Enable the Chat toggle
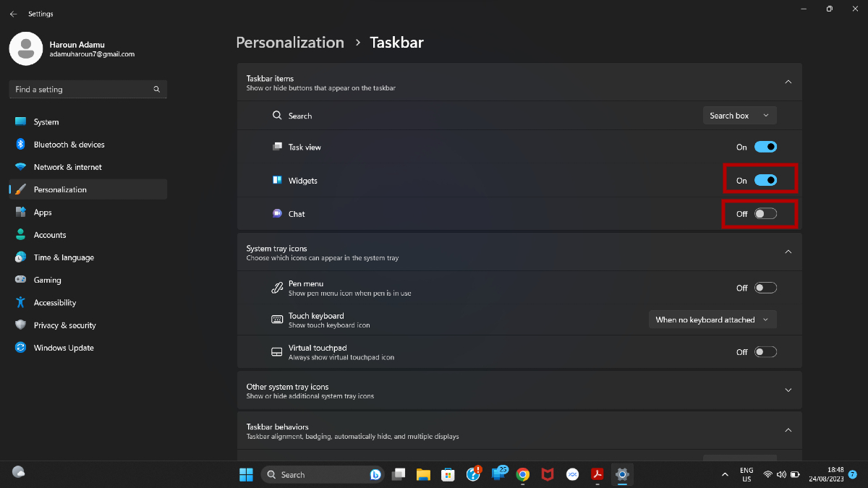Image resolution: width=868 pixels, height=488 pixels. click(765, 214)
